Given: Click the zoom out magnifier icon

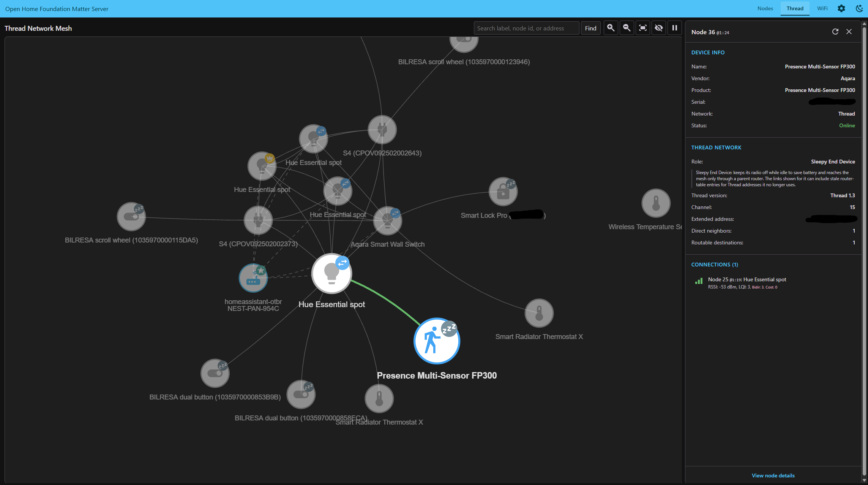Looking at the screenshot, I should [627, 28].
